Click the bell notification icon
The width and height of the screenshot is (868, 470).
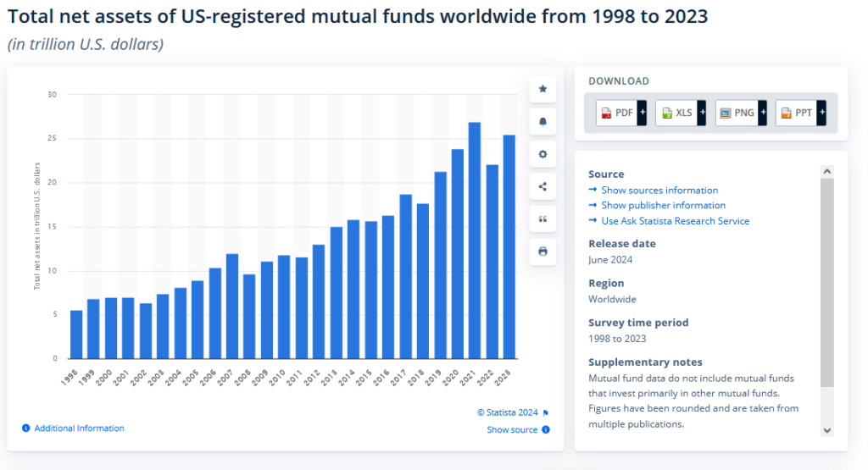[542, 121]
